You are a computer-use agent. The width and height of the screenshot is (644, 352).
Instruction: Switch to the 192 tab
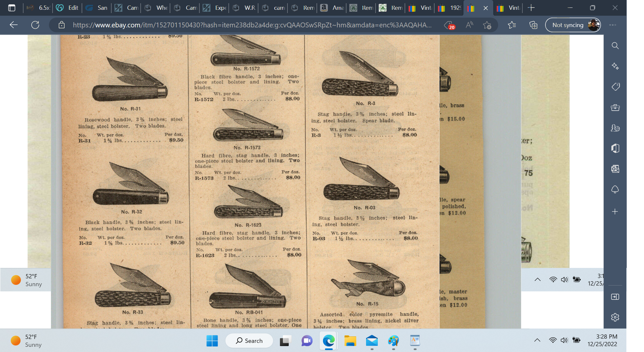pos(449,8)
